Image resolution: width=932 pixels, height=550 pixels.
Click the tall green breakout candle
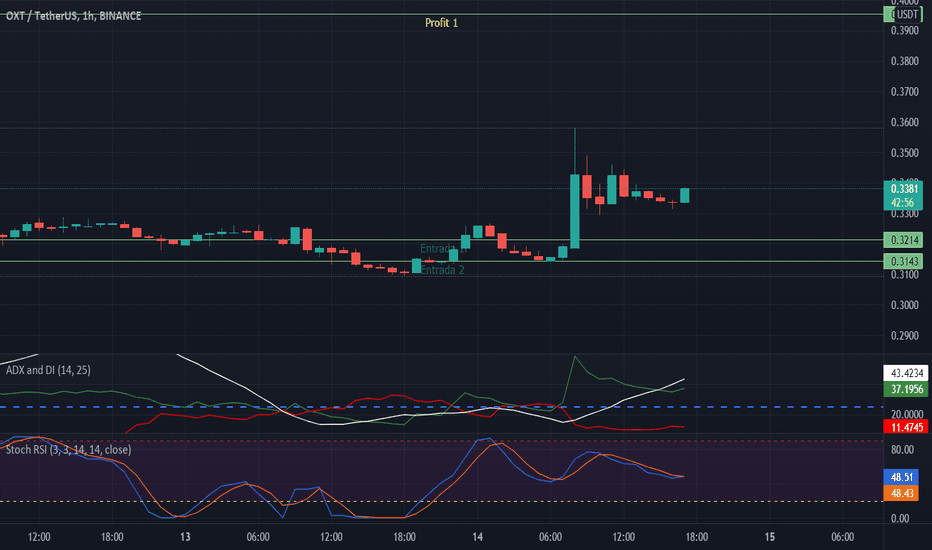tap(575, 211)
